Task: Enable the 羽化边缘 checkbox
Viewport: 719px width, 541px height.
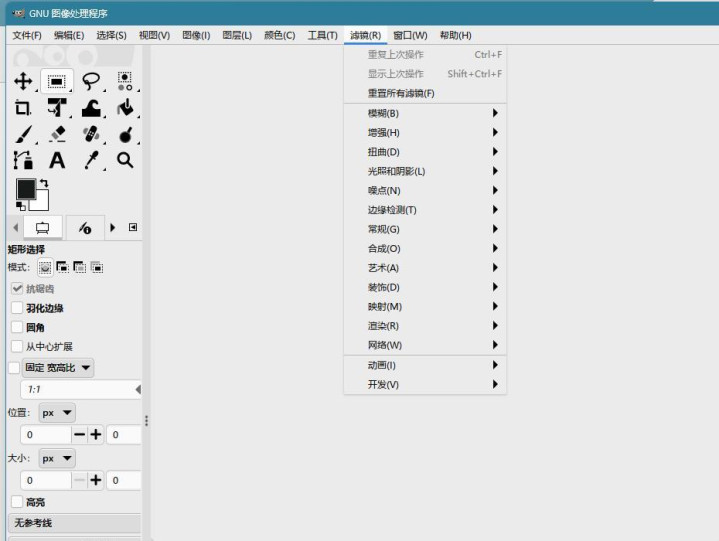Action: pyautogui.click(x=17, y=308)
